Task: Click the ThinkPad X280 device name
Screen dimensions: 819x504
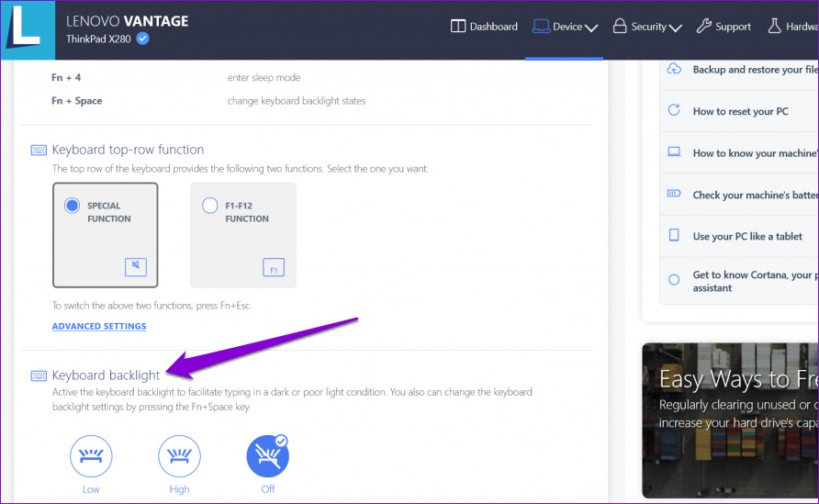Action: pyautogui.click(x=98, y=39)
